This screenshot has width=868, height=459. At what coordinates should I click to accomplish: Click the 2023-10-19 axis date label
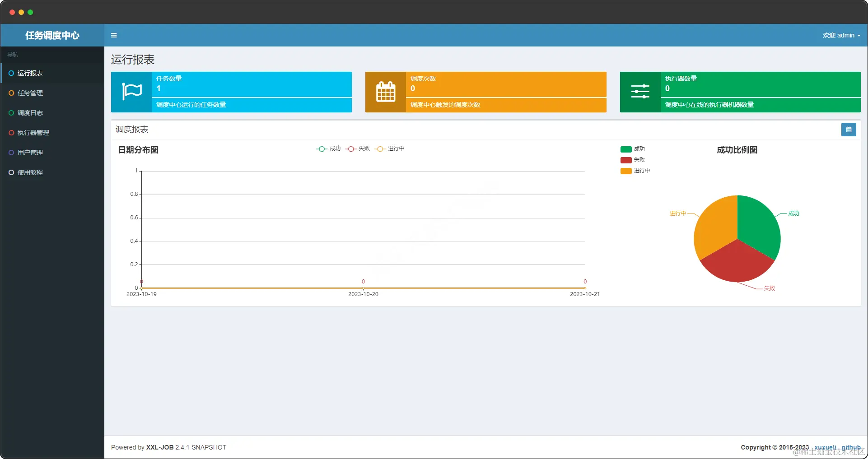tap(141, 294)
